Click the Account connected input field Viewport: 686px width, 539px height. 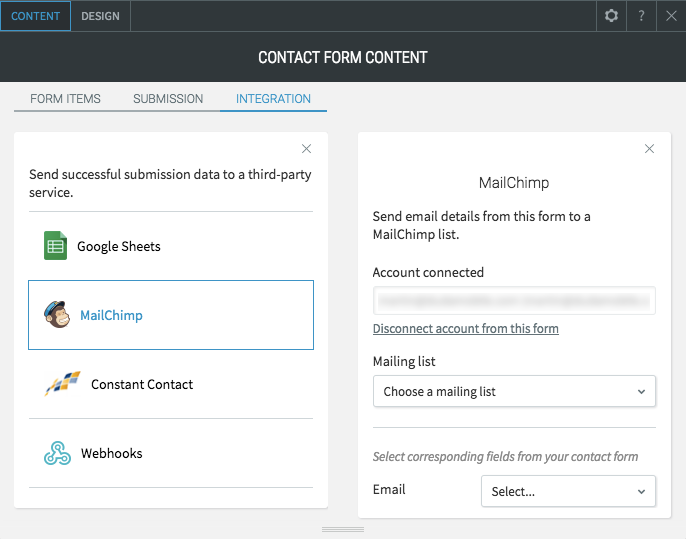(x=514, y=301)
